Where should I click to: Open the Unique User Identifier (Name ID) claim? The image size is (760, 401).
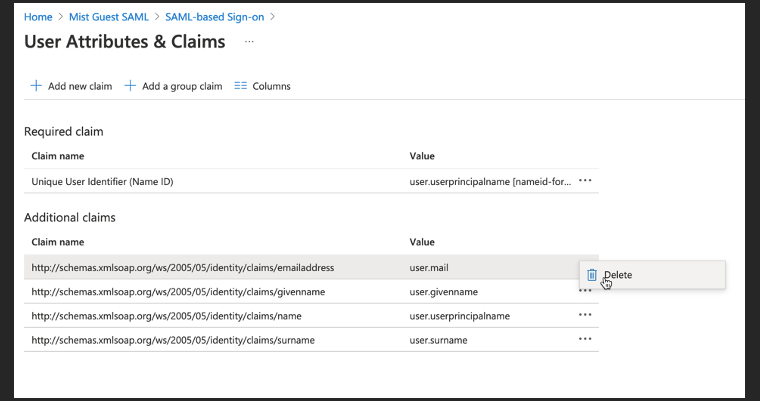(x=110, y=181)
